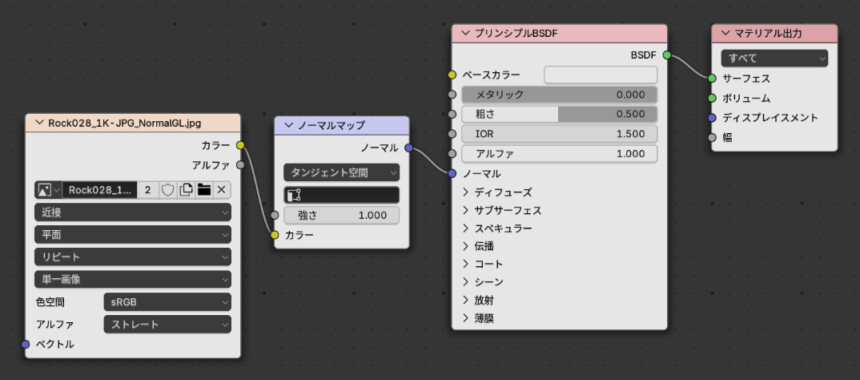Adjust アルファ value slider in BSDF
The height and width of the screenshot is (380, 860).
point(559,154)
